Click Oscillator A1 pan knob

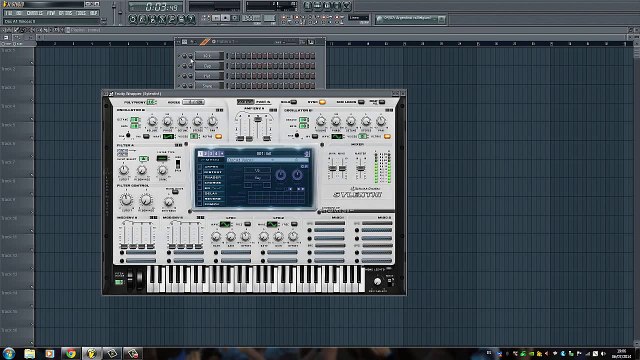coord(212,121)
